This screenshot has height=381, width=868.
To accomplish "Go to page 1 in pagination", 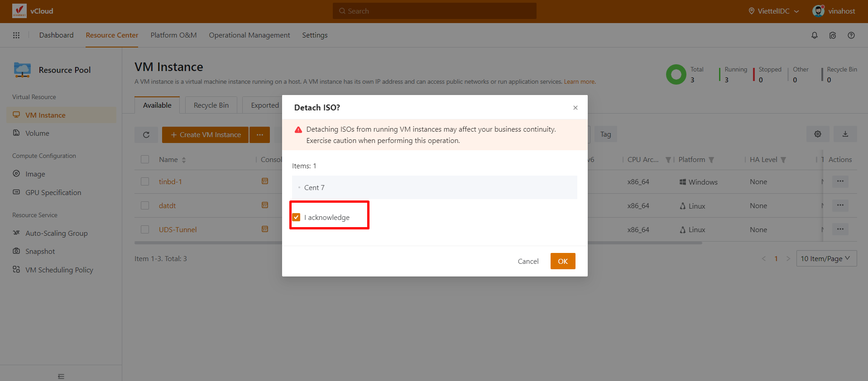I will [x=776, y=259].
